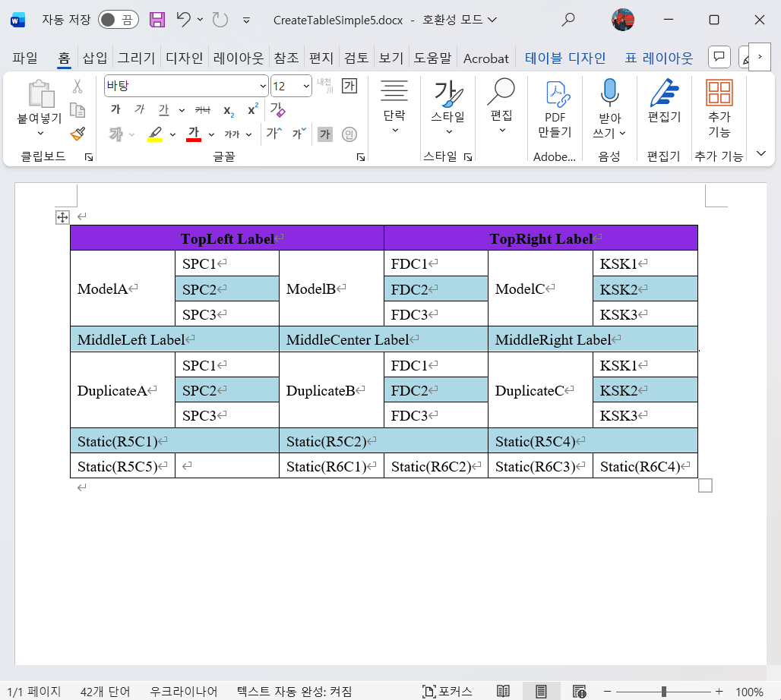Viewport: 781px width, 700px height.
Task: Click the Save floppy disk icon
Action: pos(157,20)
